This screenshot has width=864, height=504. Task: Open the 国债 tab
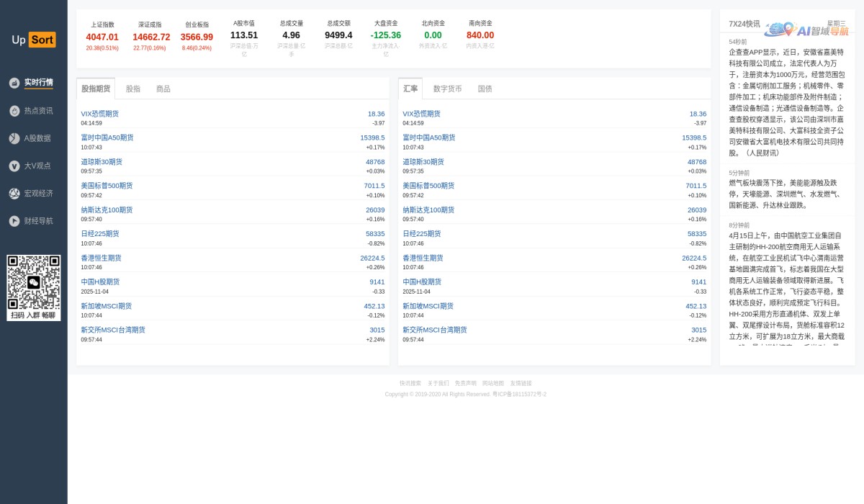pos(485,89)
